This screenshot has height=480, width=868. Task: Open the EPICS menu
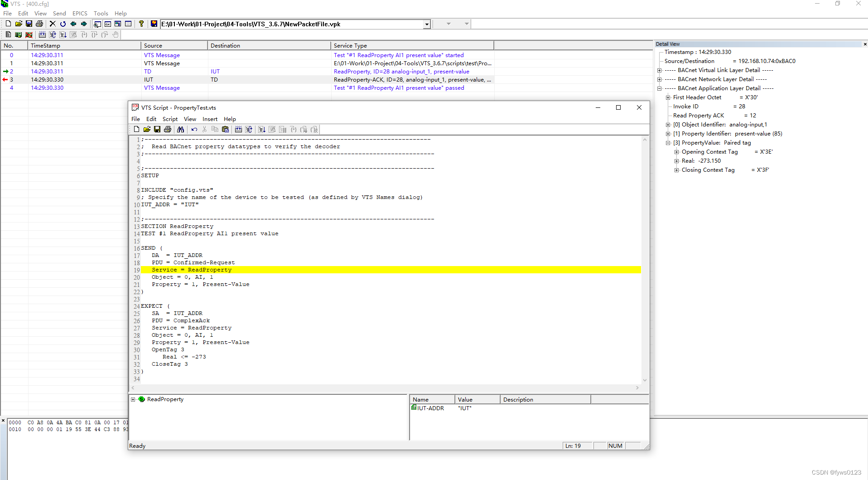(80, 13)
